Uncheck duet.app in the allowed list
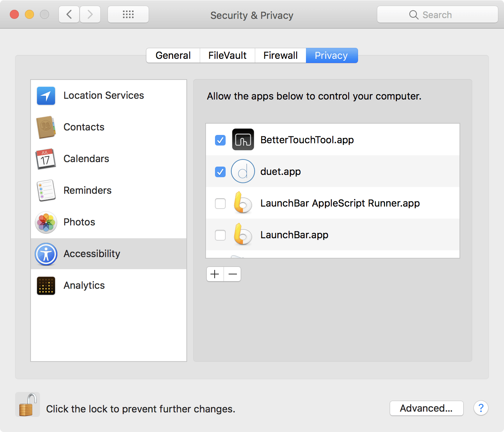The width and height of the screenshot is (504, 432). tap(220, 172)
